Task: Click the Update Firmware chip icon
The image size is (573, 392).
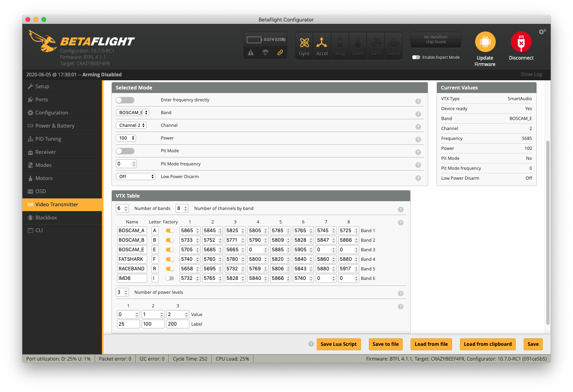Action: [485, 42]
